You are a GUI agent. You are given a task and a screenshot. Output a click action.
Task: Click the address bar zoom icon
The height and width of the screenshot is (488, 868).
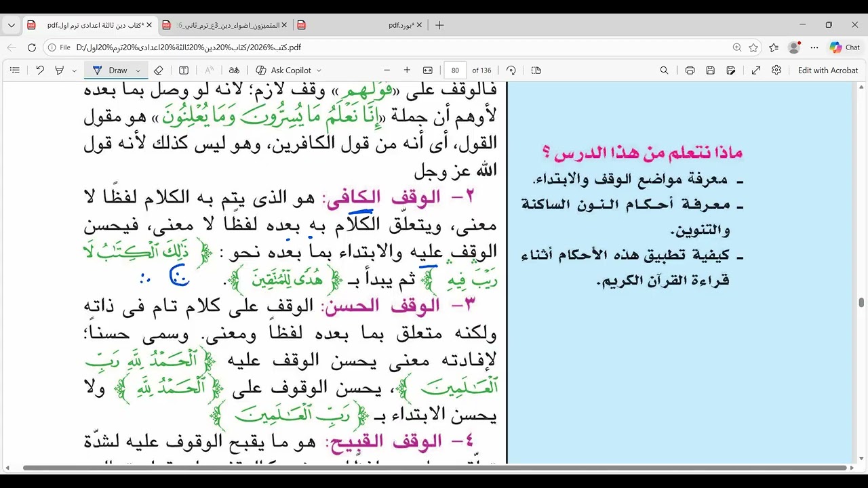(737, 47)
